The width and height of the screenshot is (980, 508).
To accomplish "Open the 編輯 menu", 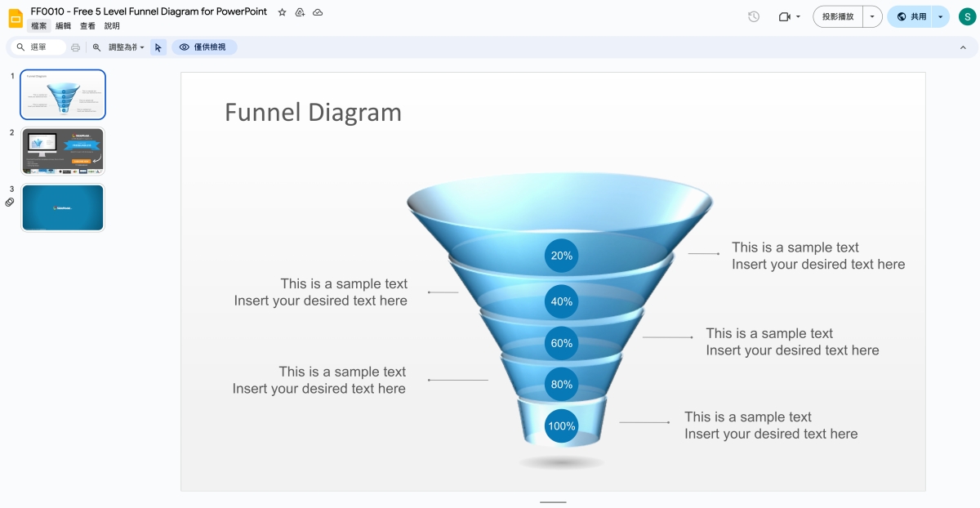I will [63, 26].
